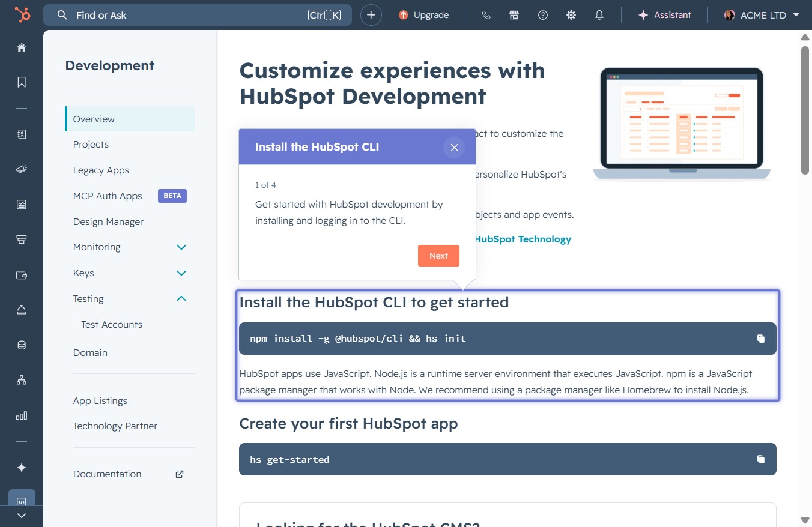This screenshot has height=527, width=812.
Task: Click the BETA badge beside MCP Auth Apps
Action: click(x=172, y=196)
